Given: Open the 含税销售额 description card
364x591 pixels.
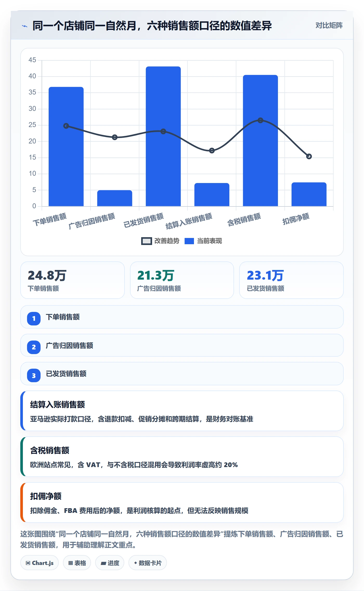Looking at the screenshot, I should tap(182, 457).
